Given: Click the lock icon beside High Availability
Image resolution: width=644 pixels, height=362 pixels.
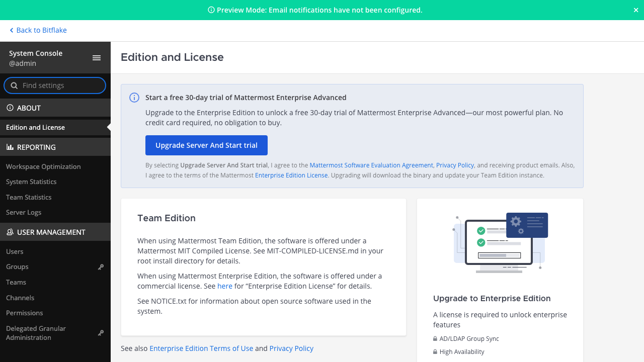Looking at the screenshot, I should [435, 352].
